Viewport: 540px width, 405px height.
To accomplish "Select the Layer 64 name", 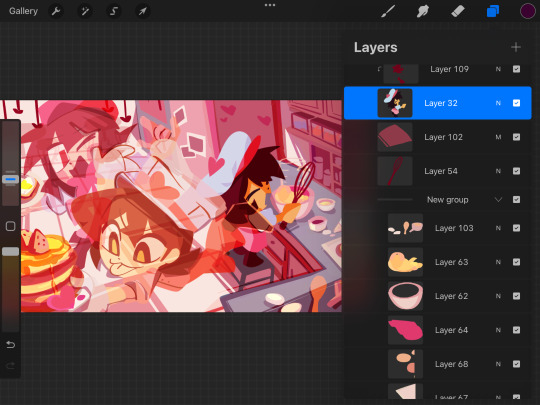I will point(451,330).
